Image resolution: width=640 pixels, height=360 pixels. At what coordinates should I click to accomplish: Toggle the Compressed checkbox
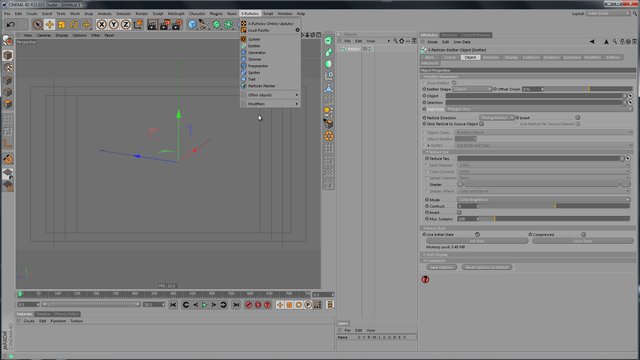point(583,235)
